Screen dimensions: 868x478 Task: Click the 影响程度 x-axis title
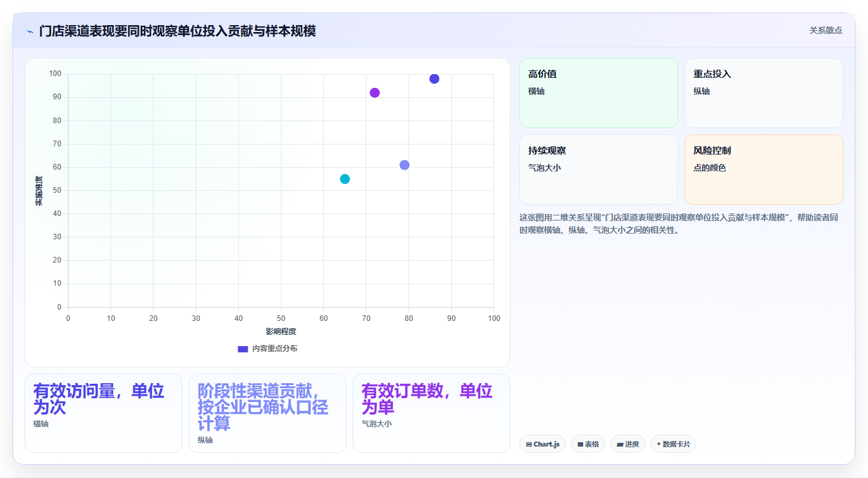[x=281, y=331]
